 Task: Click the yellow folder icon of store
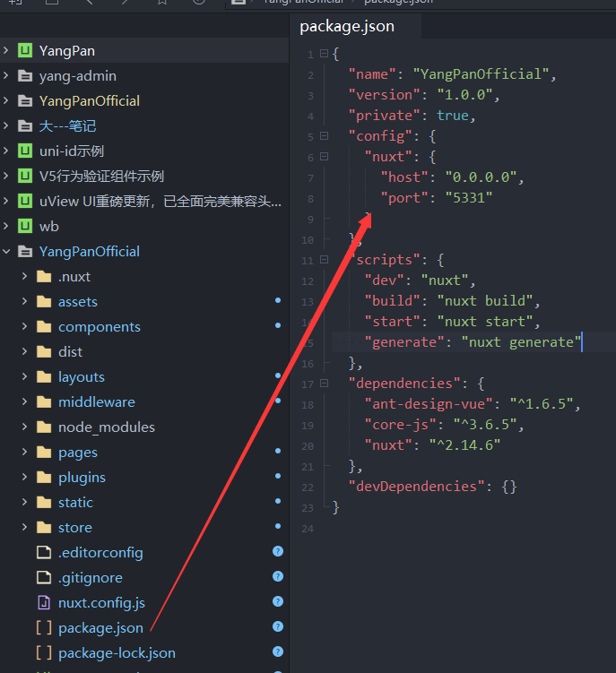(44, 528)
